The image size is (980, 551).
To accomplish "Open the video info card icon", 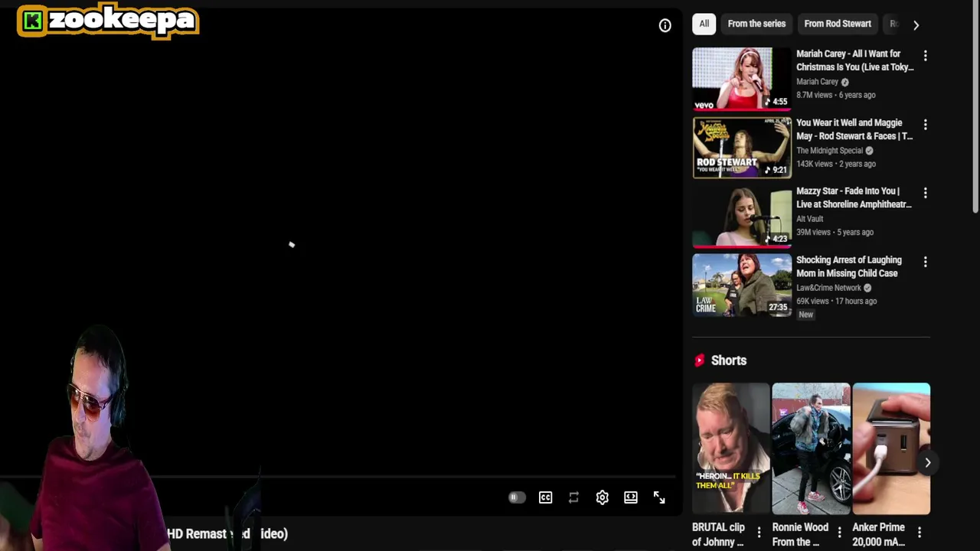I will pos(665,25).
